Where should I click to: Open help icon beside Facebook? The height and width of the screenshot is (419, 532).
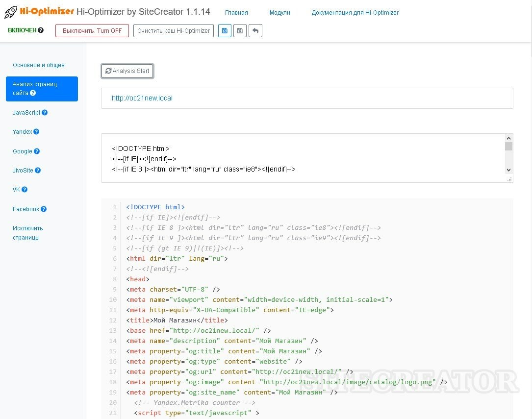point(44,209)
